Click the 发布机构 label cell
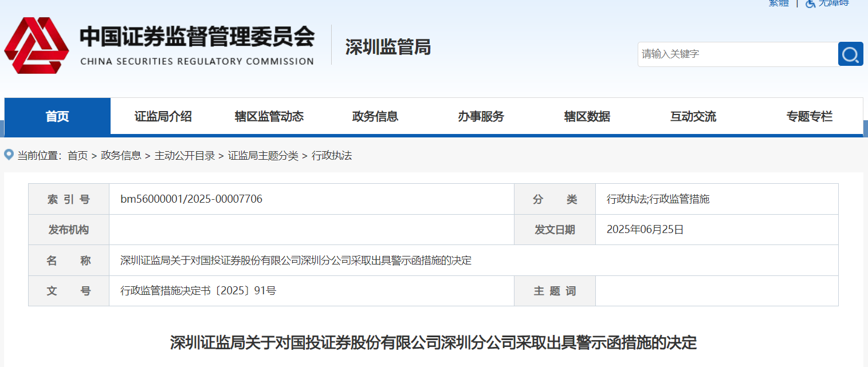The height and width of the screenshot is (367, 868). (x=69, y=230)
